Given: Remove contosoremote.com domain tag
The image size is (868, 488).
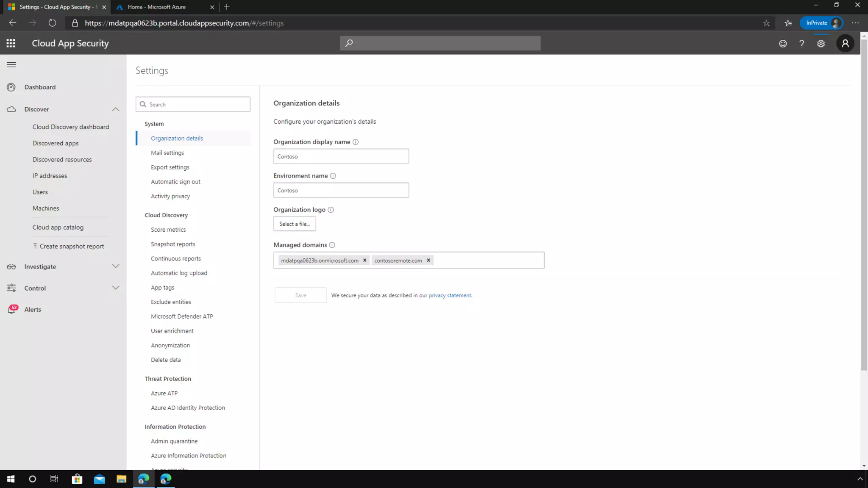Looking at the screenshot, I should pyautogui.click(x=428, y=260).
